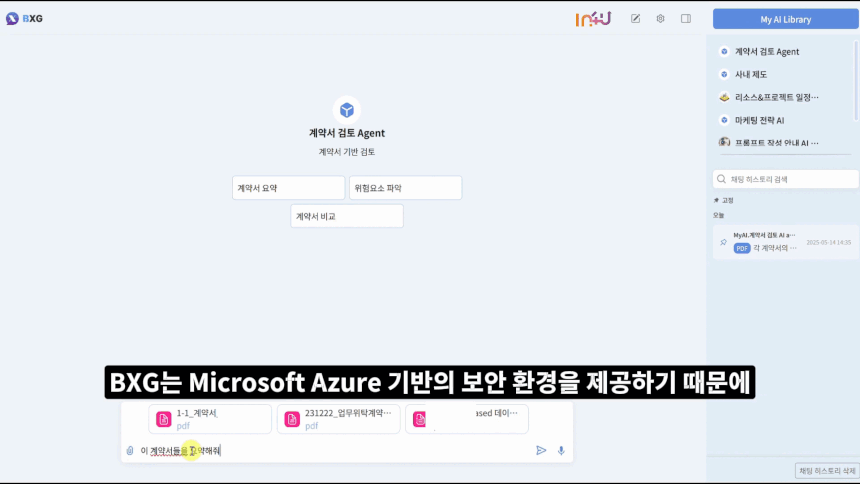Click the pin icon on the chat history item

coord(723,242)
